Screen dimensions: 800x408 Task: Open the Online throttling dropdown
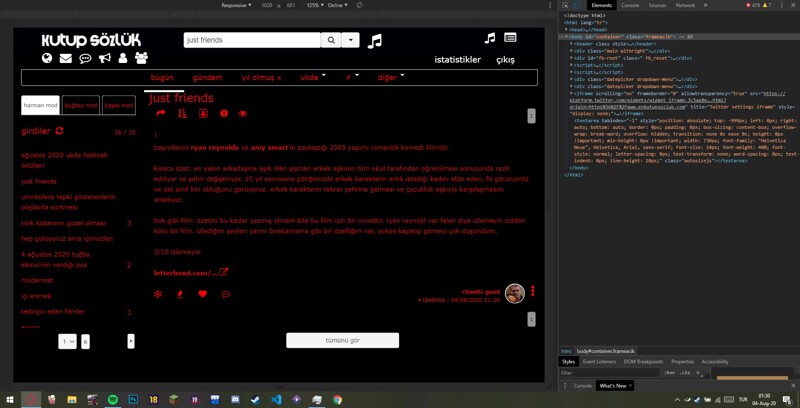[337, 5]
